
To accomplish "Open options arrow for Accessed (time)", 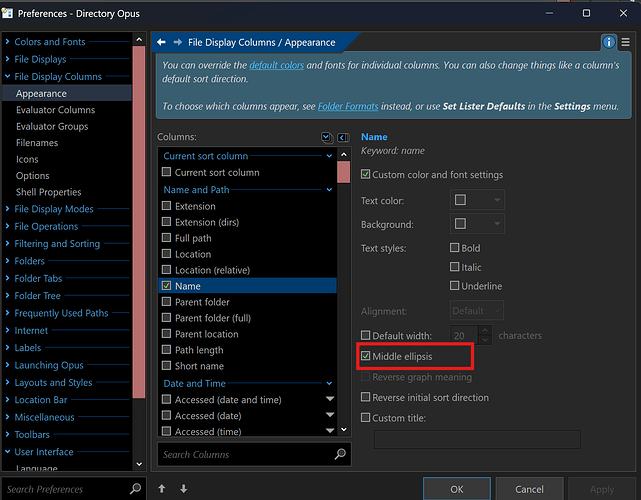I will [330, 430].
